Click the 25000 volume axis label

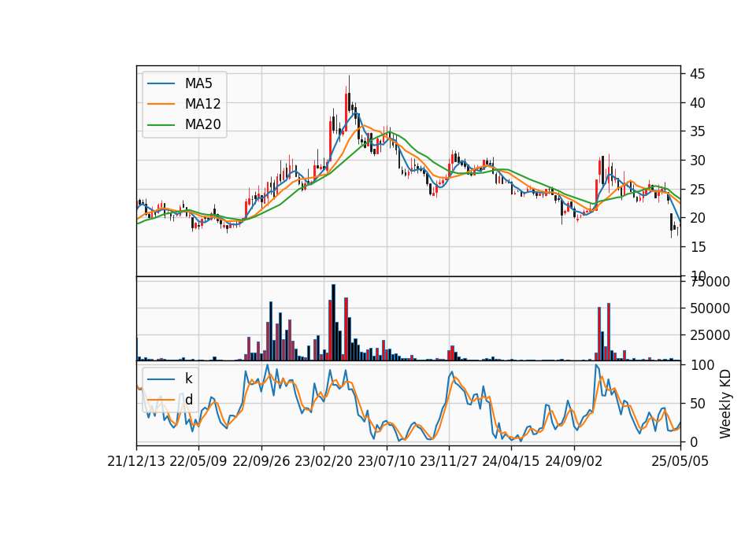(x=710, y=335)
